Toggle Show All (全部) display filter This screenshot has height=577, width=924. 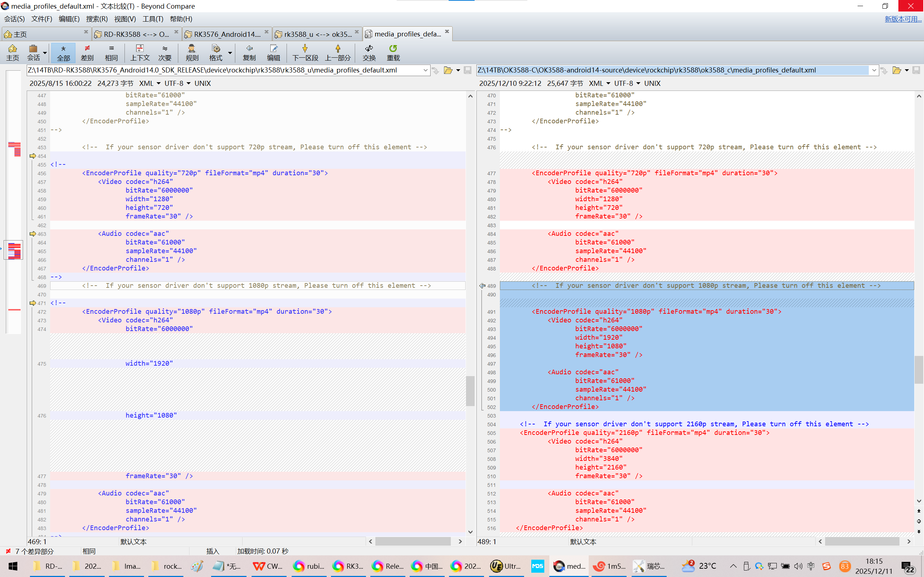click(x=64, y=52)
